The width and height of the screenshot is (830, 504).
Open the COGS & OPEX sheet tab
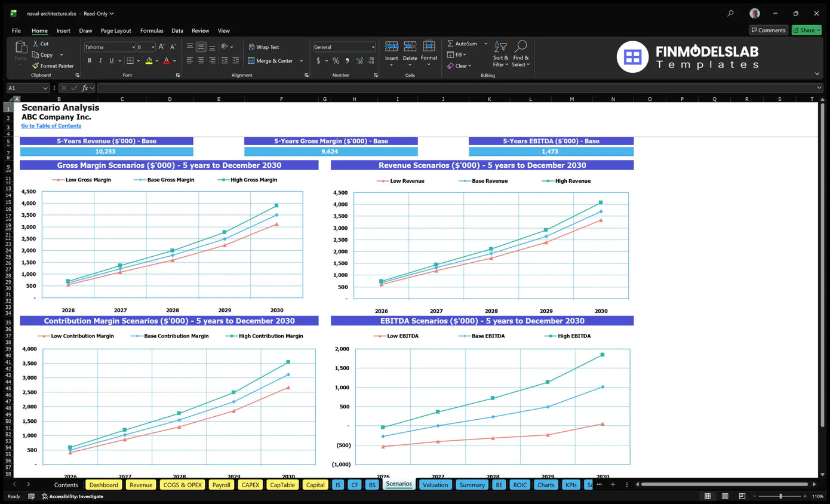(x=183, y=485)
